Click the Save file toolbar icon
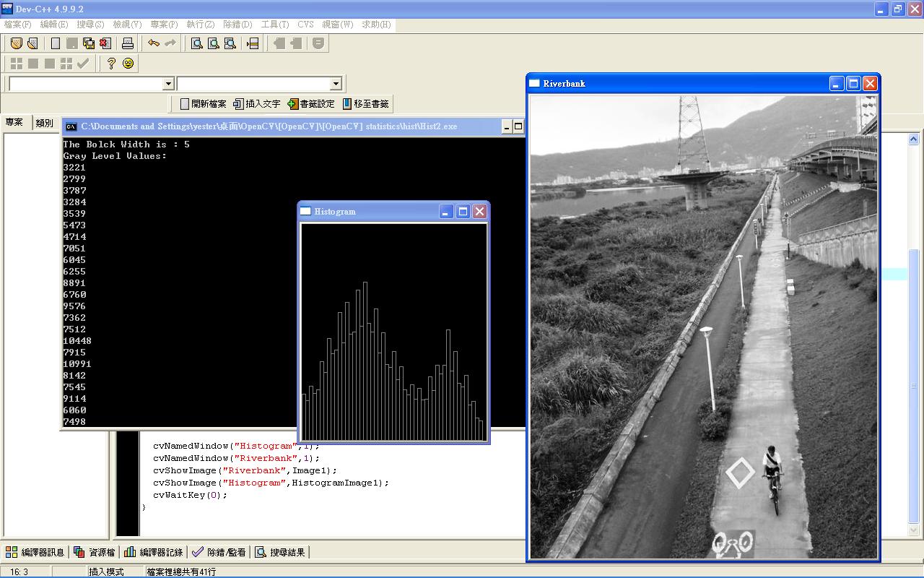924x578 pixels. [72, 43]
